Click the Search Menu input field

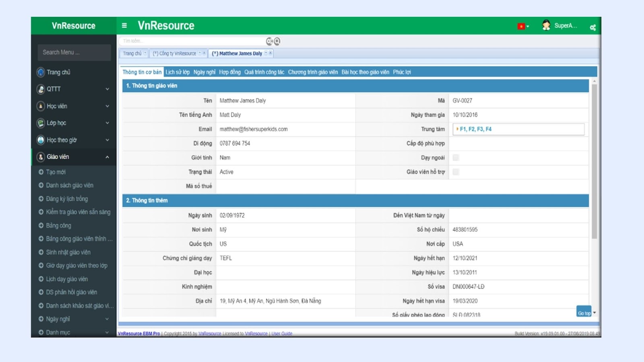click(x=74, y=53)
